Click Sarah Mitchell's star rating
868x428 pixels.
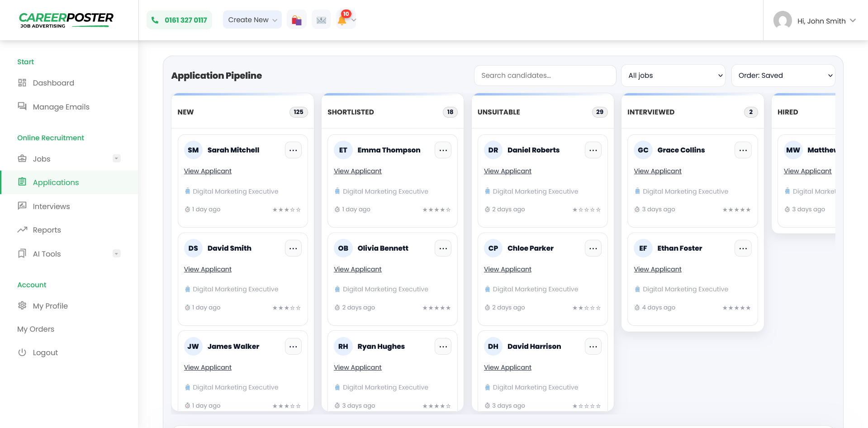tap(287, 210)
